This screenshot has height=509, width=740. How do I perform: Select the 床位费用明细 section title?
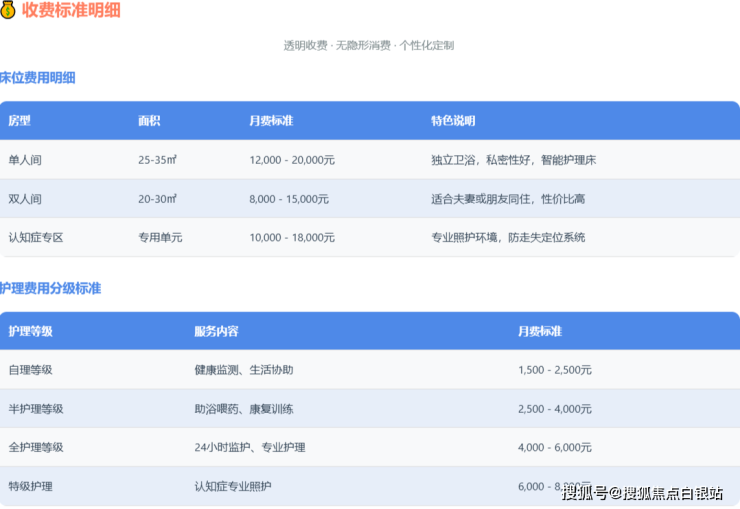[38, 78]
